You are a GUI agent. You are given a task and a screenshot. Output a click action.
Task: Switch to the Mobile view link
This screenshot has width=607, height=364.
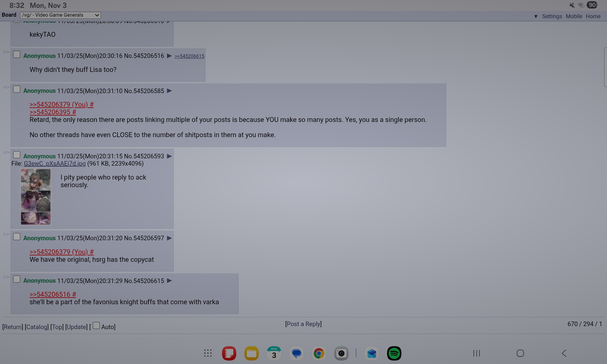coord(574,16)
